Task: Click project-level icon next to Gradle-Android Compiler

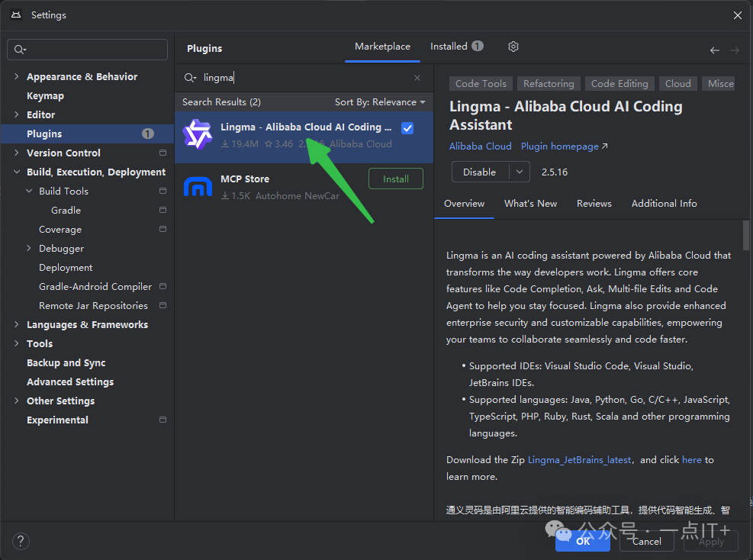Action: coord(163,286)
